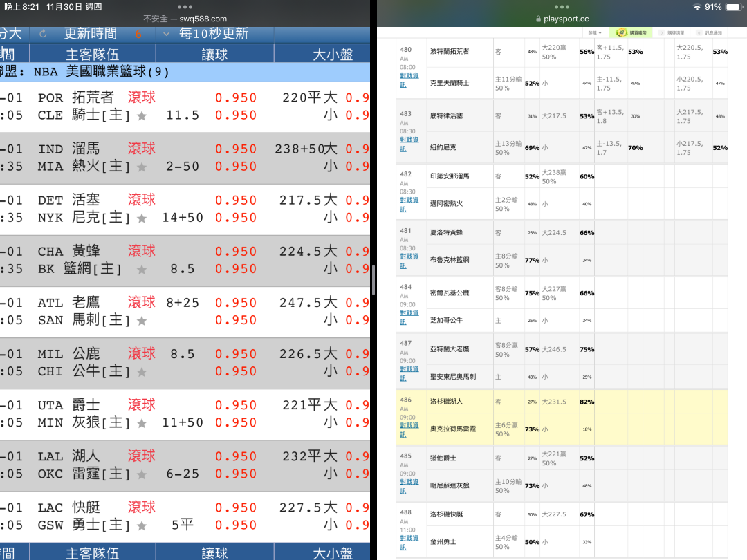
Task: Toggle favorite star for SAN 馬刺
Action: tap(142, 321)
